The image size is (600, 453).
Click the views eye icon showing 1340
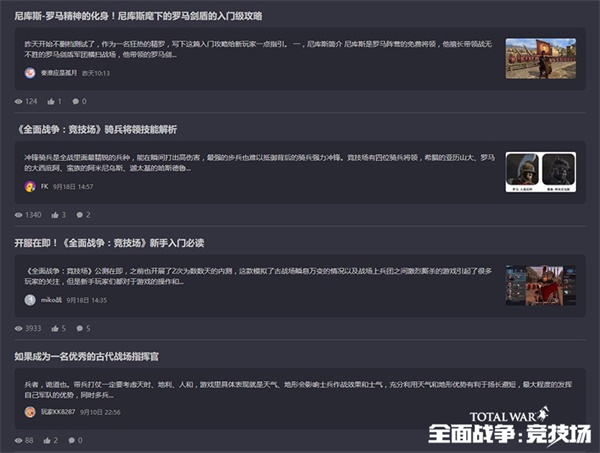coord(18,215)
